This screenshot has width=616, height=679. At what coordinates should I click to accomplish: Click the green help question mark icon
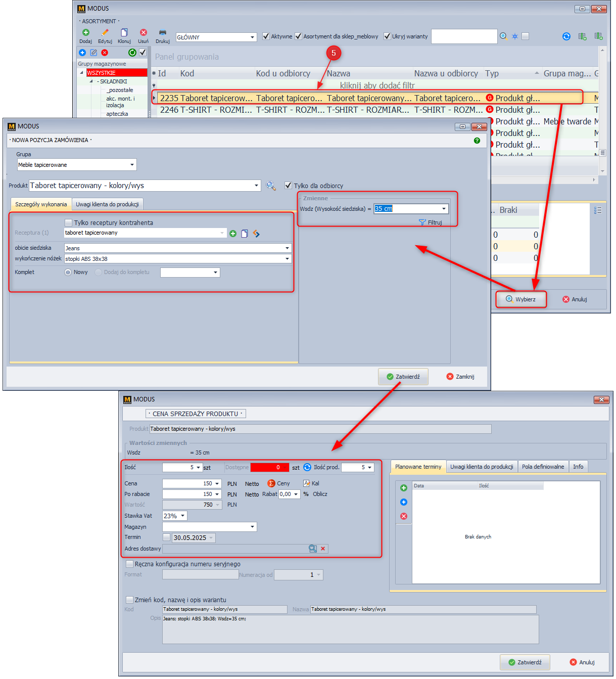coord(477,141)
